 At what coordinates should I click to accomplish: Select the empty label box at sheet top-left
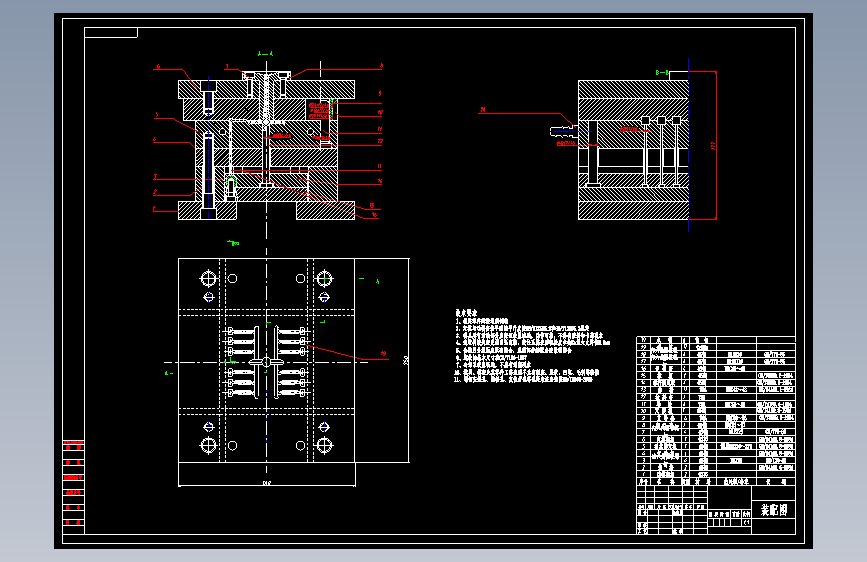(x=111, y=33)
